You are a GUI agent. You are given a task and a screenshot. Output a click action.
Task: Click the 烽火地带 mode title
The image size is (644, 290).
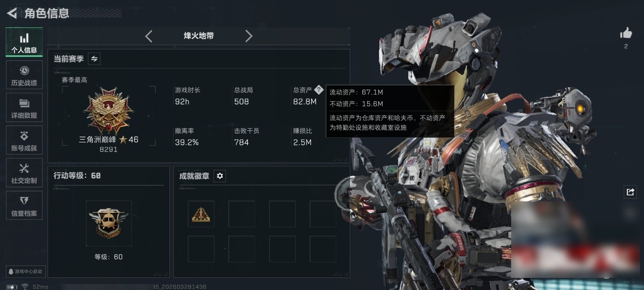(x=199, y=36)
